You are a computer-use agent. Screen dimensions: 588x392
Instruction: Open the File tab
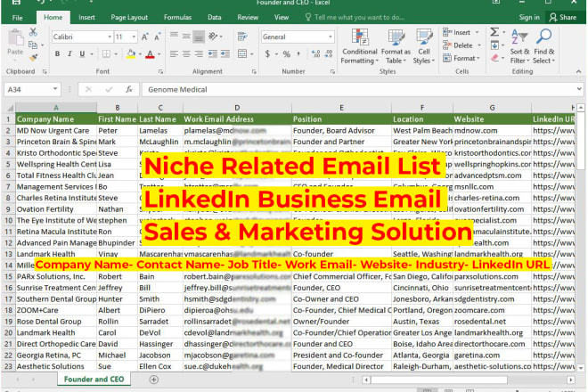[17, 18]
